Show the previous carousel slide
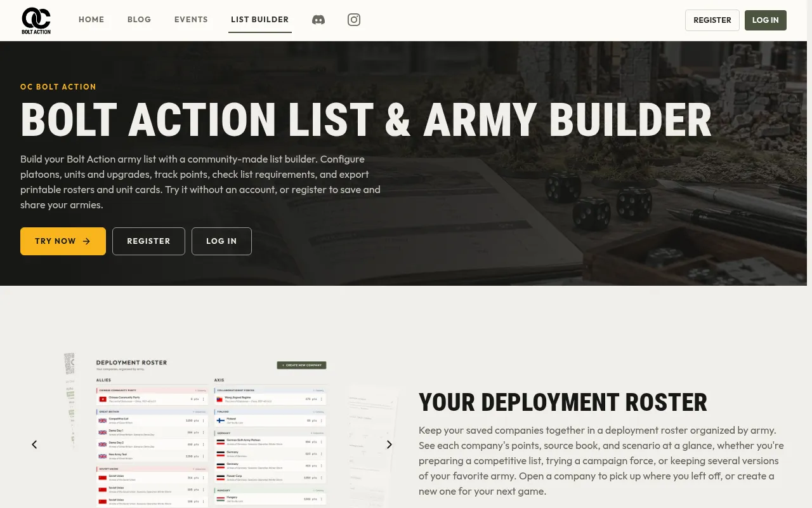 (x=35, y=444)
